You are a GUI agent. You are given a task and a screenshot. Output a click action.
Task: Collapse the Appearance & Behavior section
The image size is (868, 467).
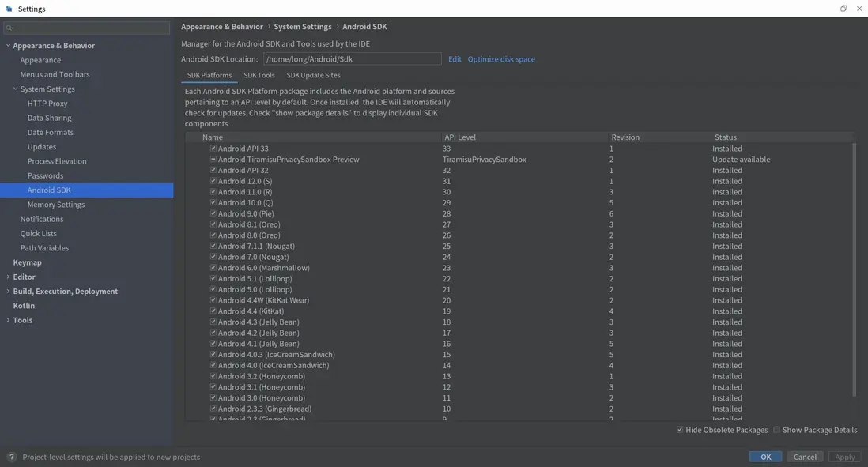click(x=8, y=46)
